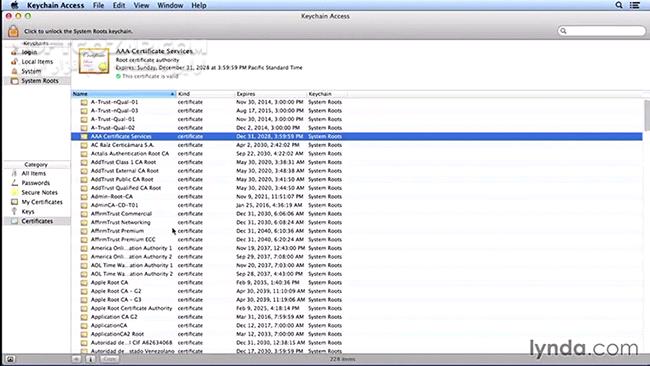This screenshot has width=650, height=366.
Task: Open the Keychain Access app menu
Action: [x=56, y=5]
